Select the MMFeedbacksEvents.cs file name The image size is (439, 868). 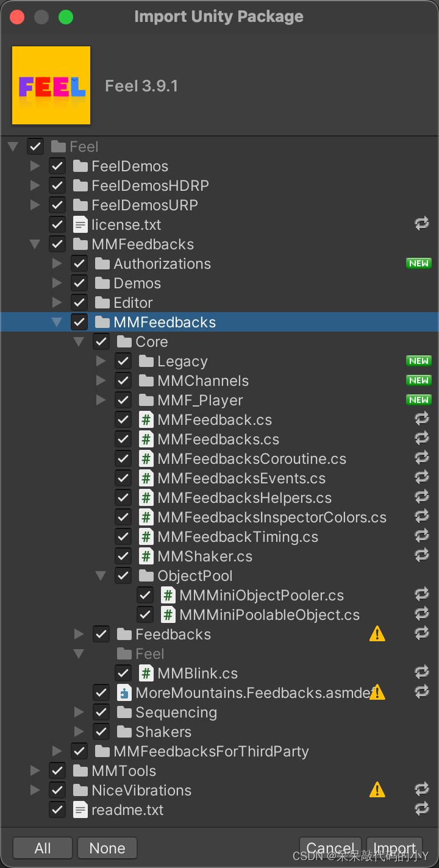coord(241,478)
